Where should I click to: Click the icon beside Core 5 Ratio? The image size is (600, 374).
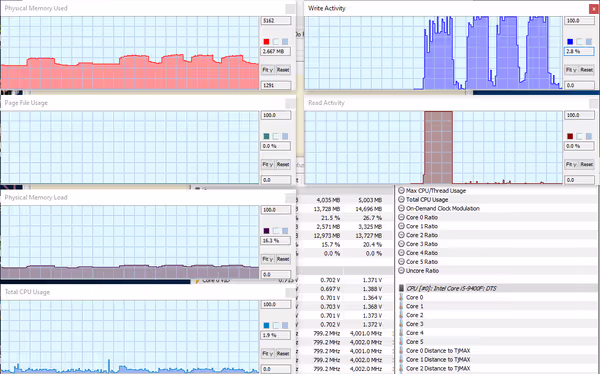pos(401,261)
